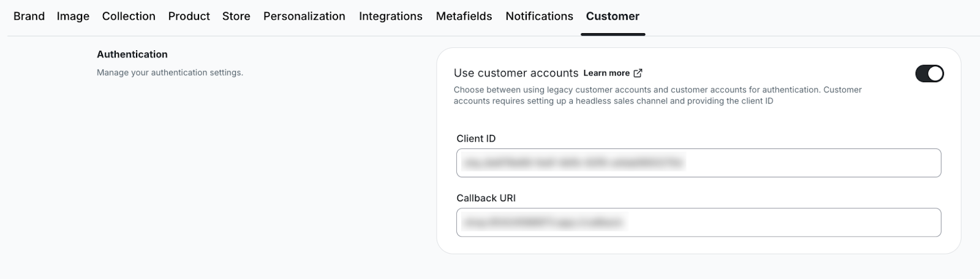Screen dimensions: 980x279
Task: Select the Notifications tab
Action: [539, 17]
